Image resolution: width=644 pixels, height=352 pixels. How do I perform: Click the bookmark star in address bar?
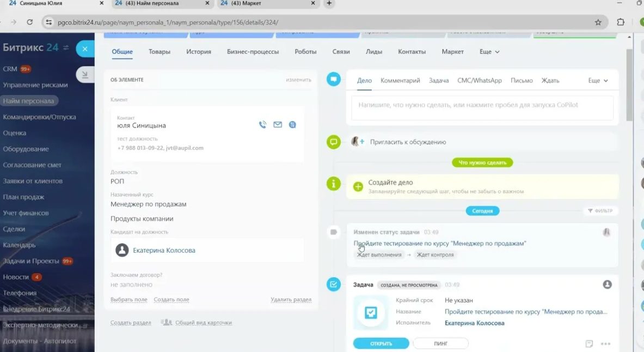(598, 22)
